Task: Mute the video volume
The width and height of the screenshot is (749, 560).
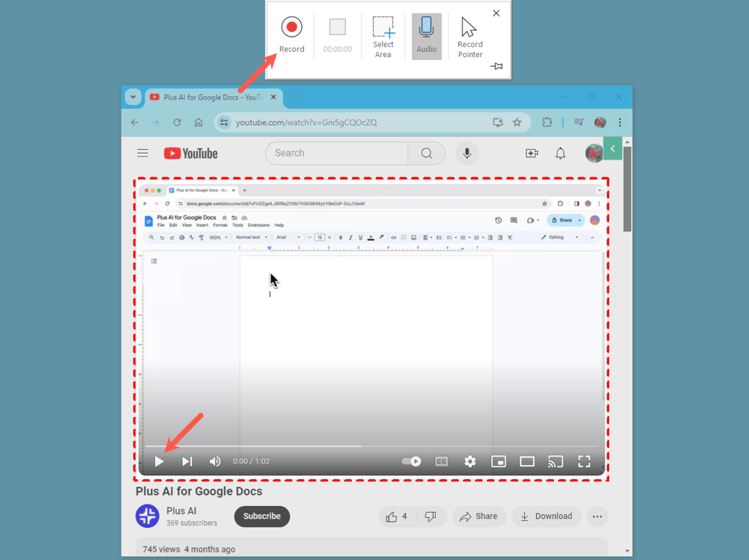Action: (x=215, y=461)
